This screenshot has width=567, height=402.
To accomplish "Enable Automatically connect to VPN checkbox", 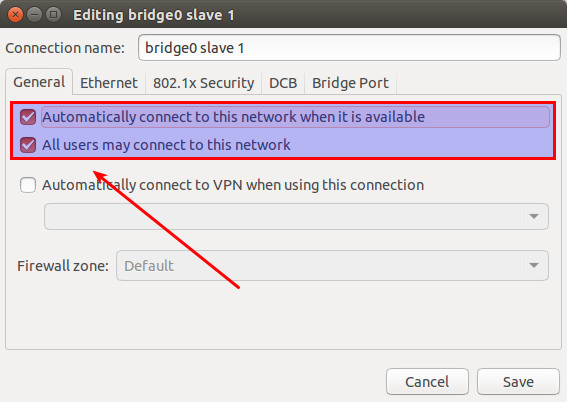I will tap(28, 185).
